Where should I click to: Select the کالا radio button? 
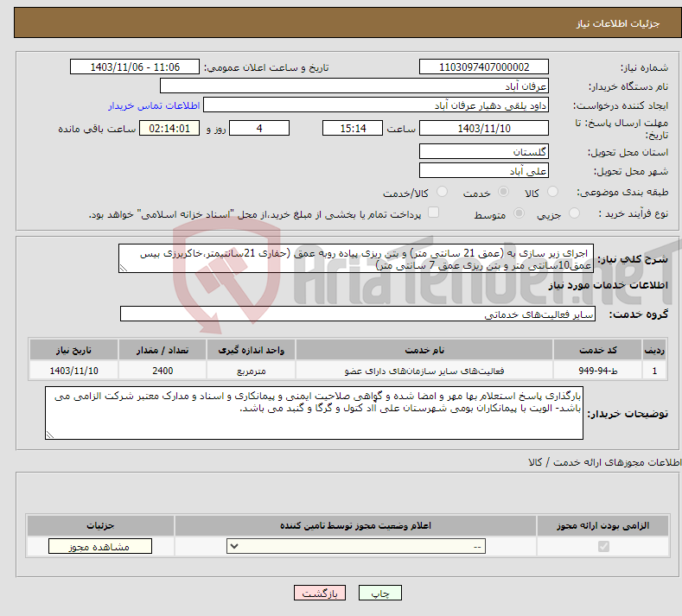tap(553, 192)
